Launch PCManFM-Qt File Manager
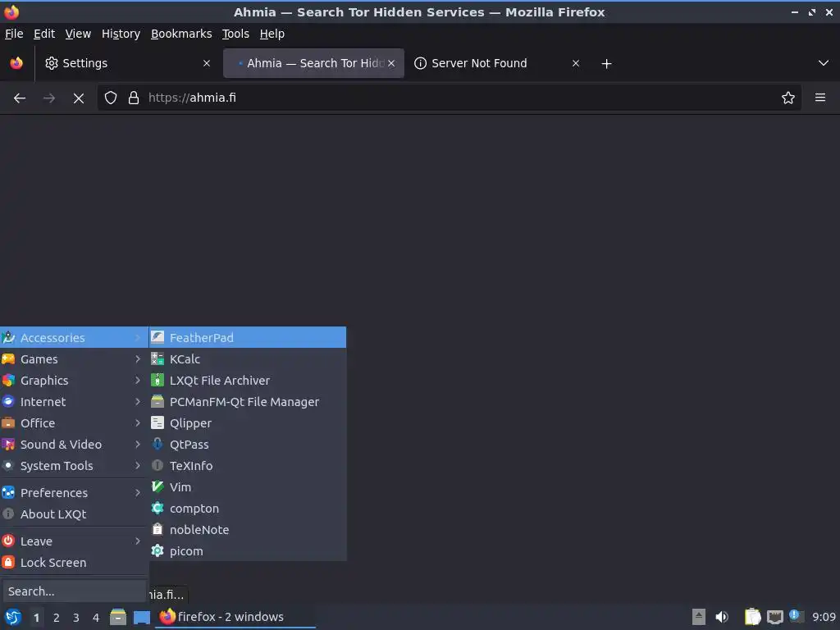Screen dimensions: 840x630 point(248,402)
